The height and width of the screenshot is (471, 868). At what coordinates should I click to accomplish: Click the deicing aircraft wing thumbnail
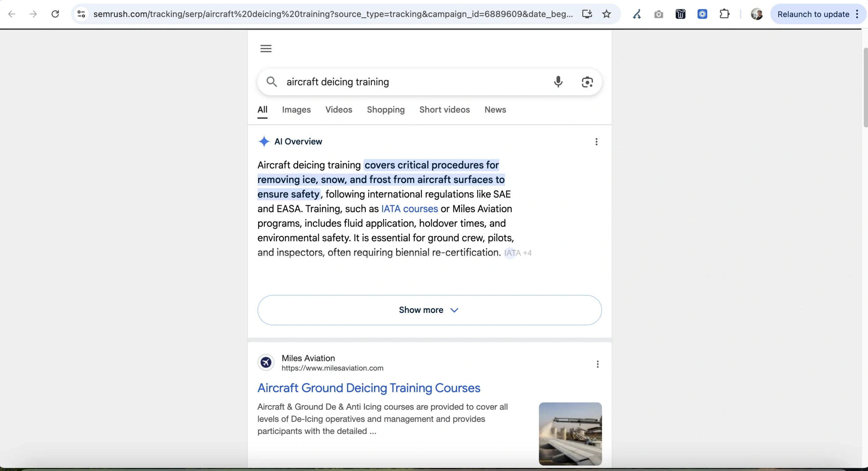pyautogui.click(x=570, y=434)
